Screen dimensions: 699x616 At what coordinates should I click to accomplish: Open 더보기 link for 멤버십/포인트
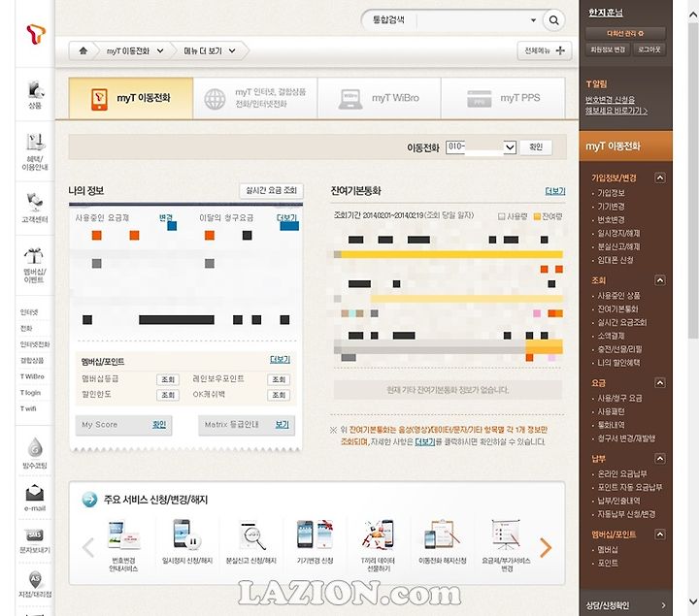click(x=280, y=360)
